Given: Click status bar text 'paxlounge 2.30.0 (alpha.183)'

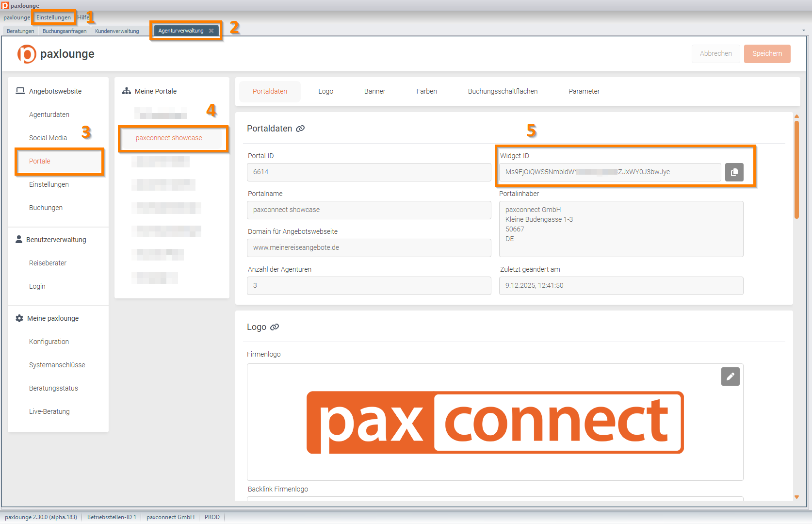Looking at the screenshot, I should [x=41, y=517].
